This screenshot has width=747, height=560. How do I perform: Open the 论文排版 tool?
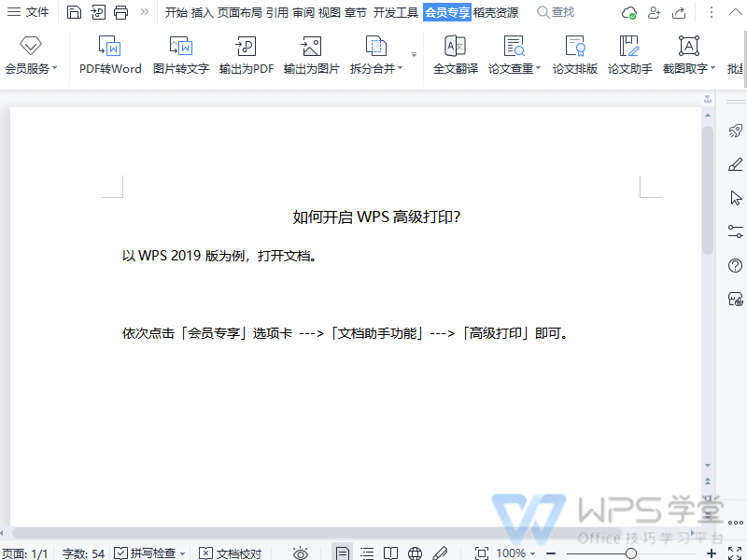[x=574, y=47]
